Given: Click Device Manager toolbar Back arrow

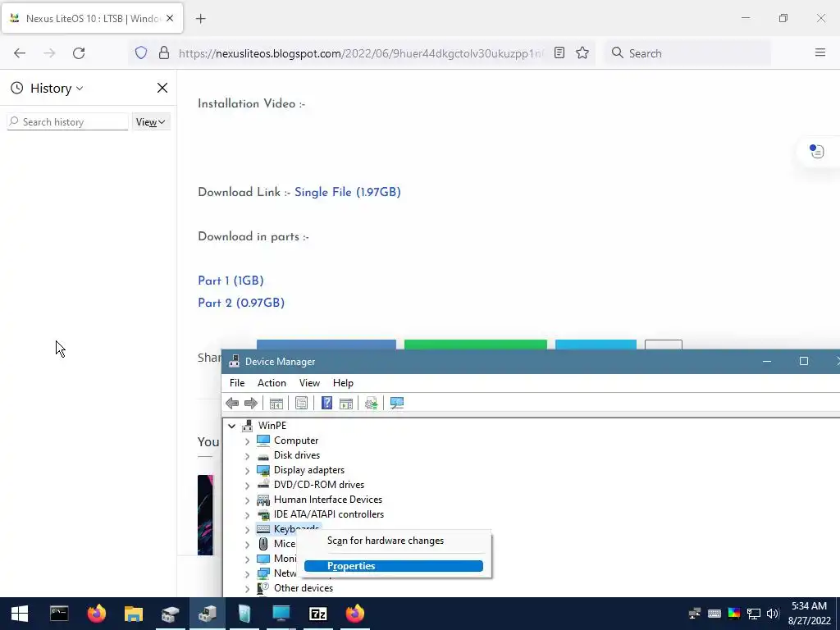Looking at the screenshot, I should pyautogui.click(x=232, y=403).
